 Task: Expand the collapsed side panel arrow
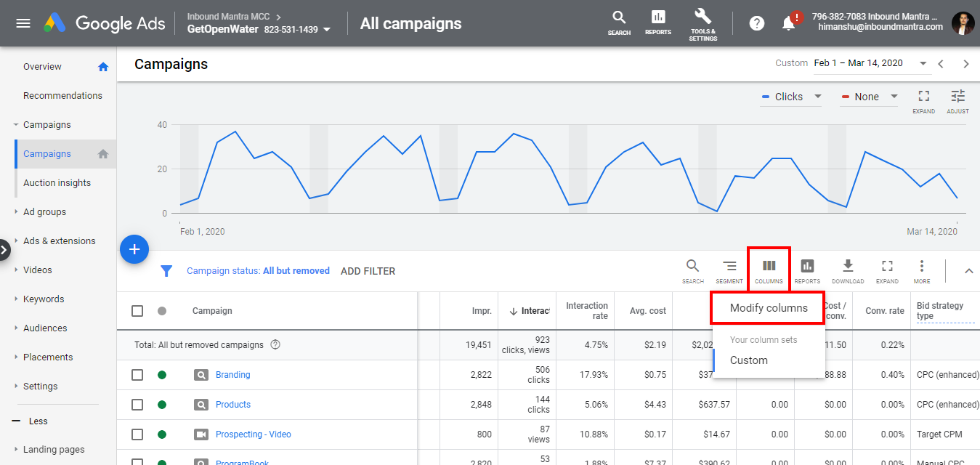4,250
